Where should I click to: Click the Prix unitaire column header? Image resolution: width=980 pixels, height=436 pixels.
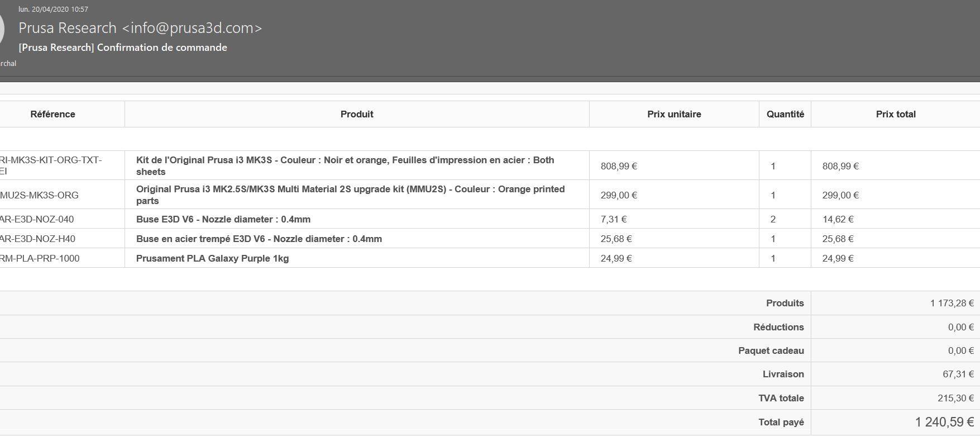pos(674,114)
